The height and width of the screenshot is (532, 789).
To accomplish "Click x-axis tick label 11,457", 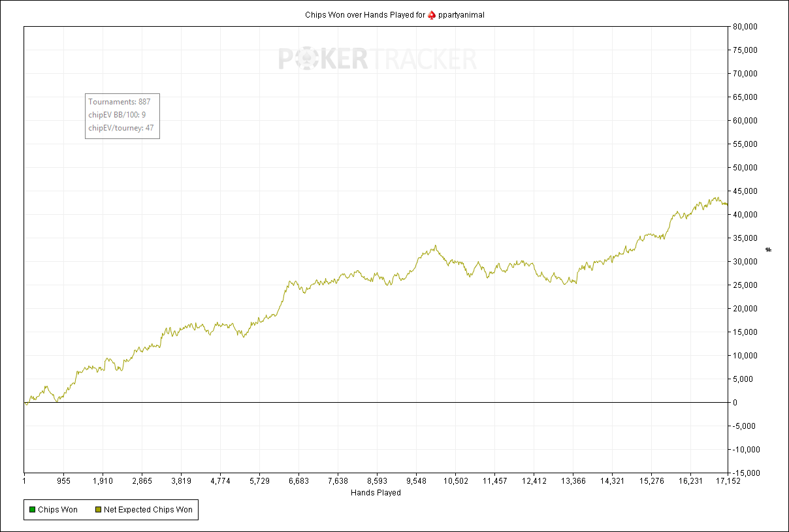I will (494, 481).
